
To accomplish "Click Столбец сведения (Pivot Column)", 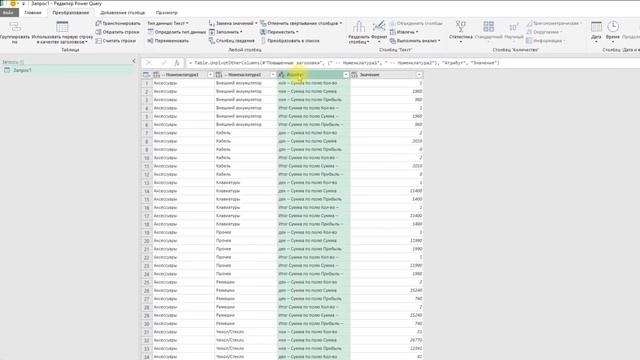I will [231, 41].
